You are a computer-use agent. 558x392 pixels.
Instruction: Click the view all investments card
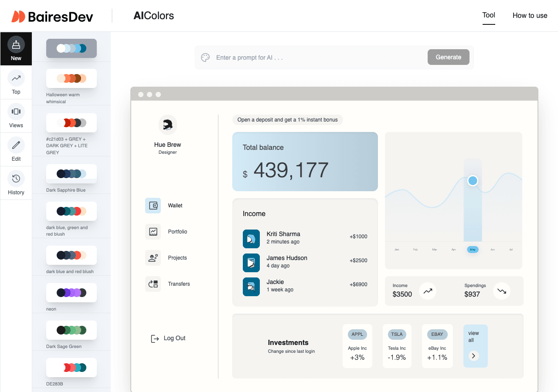pyautogui.click(x=475, y=346)
